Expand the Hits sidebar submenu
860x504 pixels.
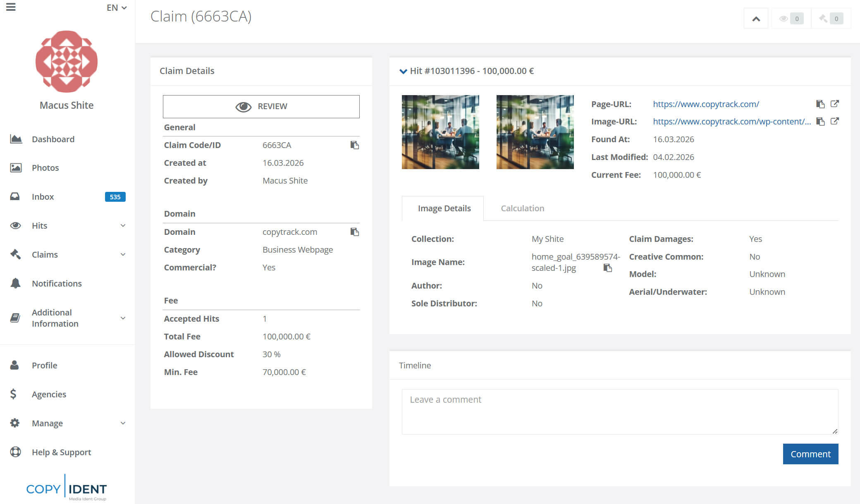(x=123, y=226)
